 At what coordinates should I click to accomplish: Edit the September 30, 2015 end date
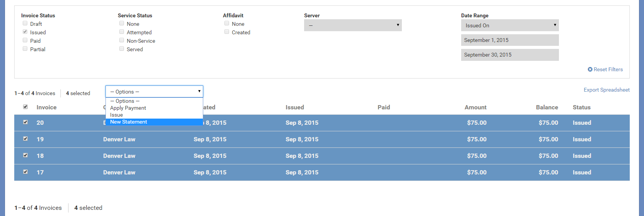click(510, 55)
